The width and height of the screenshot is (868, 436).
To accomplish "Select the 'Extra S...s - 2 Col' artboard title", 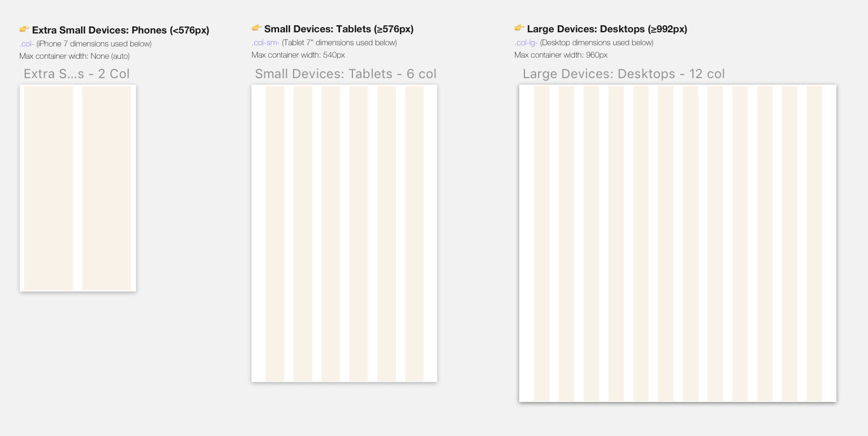I will tap(76, 74).
